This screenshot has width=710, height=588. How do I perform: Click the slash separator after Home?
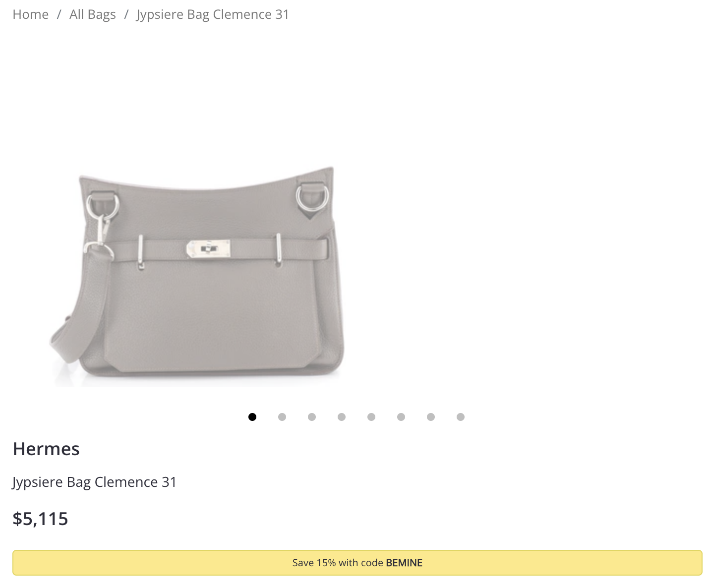tap(59, 14)
